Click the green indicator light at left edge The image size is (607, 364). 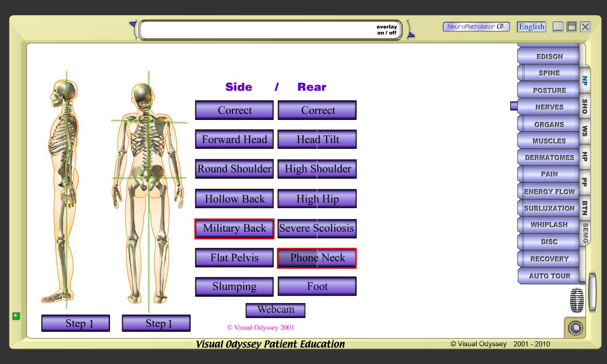16,316
